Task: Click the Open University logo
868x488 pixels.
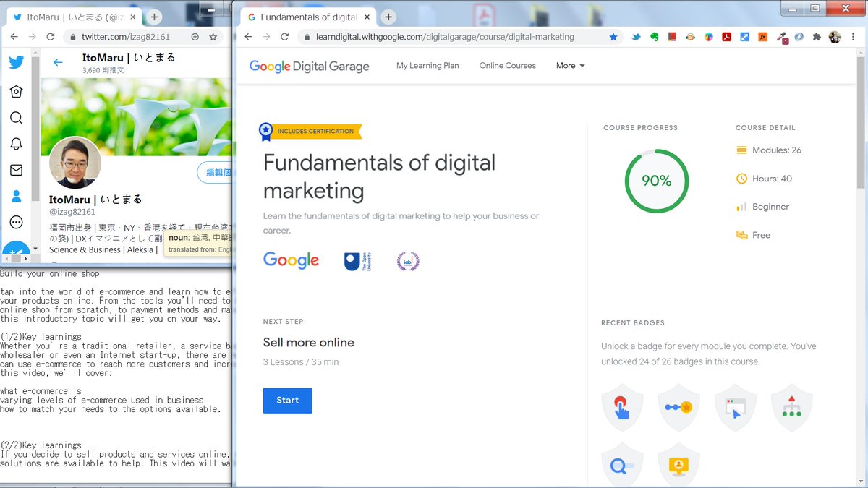Action: (357, 261)
